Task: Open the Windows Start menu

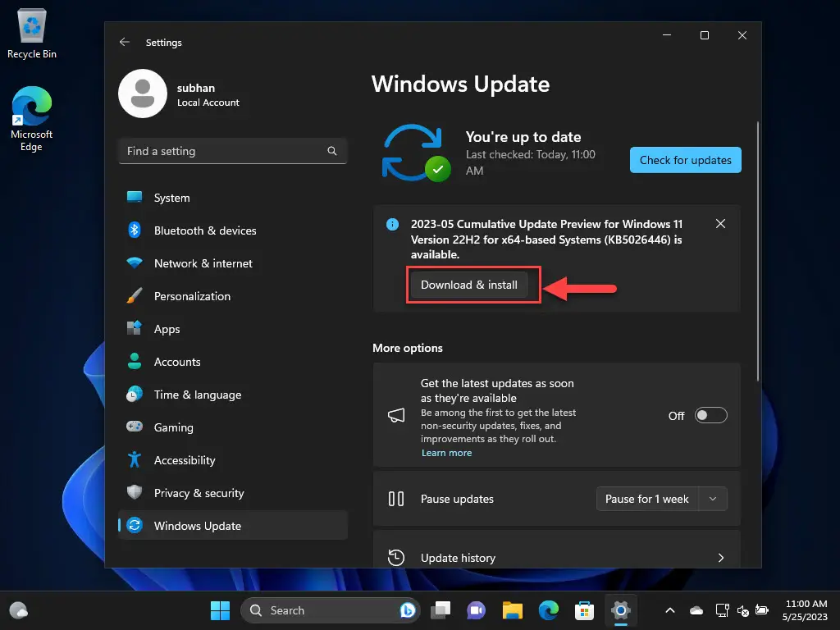Action: coord(220,610)
